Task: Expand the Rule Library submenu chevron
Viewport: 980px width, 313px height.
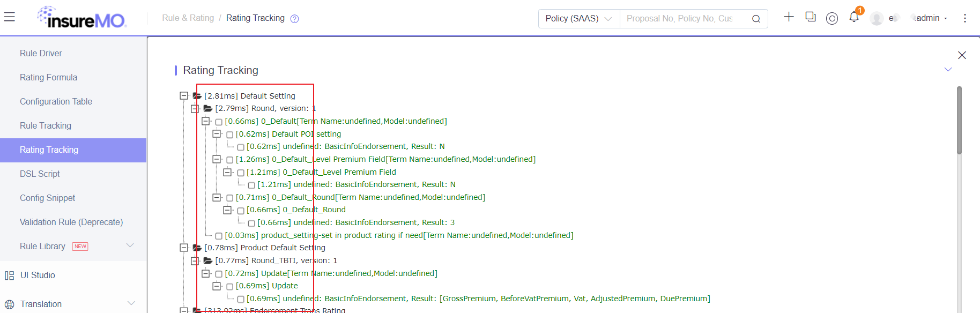Action: pos(130,245)
